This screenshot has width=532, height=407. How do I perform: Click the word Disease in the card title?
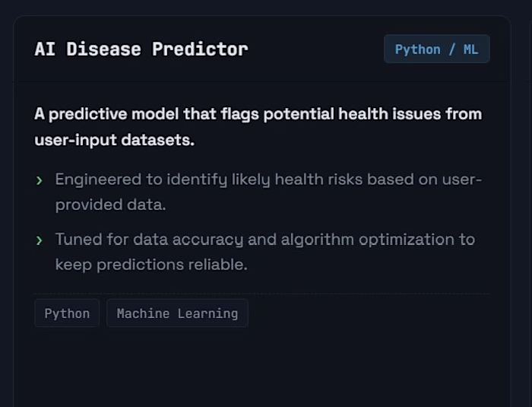coord(104,49)
